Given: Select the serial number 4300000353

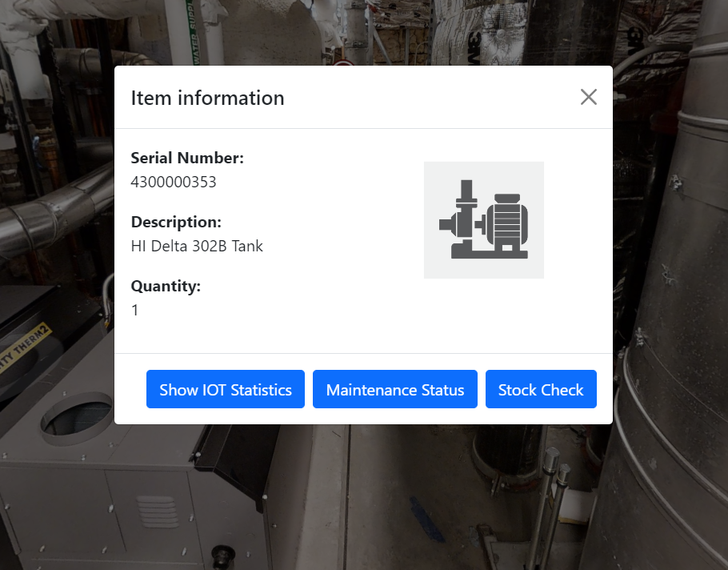Looking at the screenshot, I should coord(174,183).
